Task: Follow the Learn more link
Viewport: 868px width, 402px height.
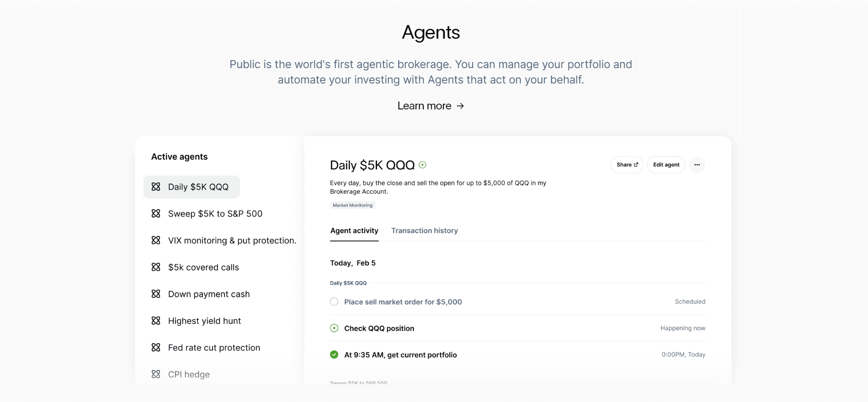Action: 430,106
